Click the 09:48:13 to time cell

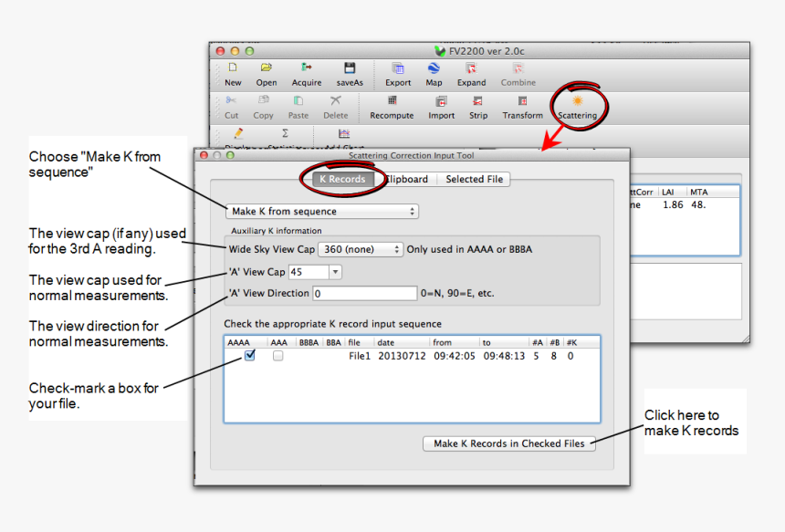click(504, 356)
